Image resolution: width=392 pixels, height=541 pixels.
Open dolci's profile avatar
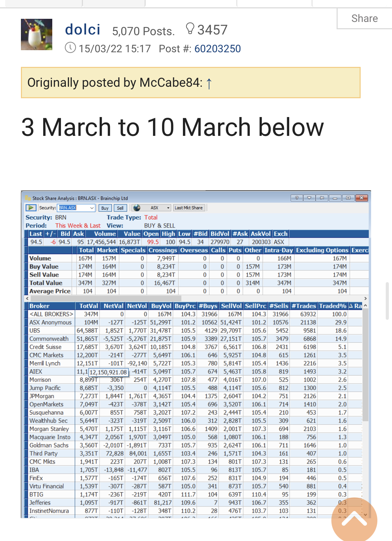(x=37, y=34)
